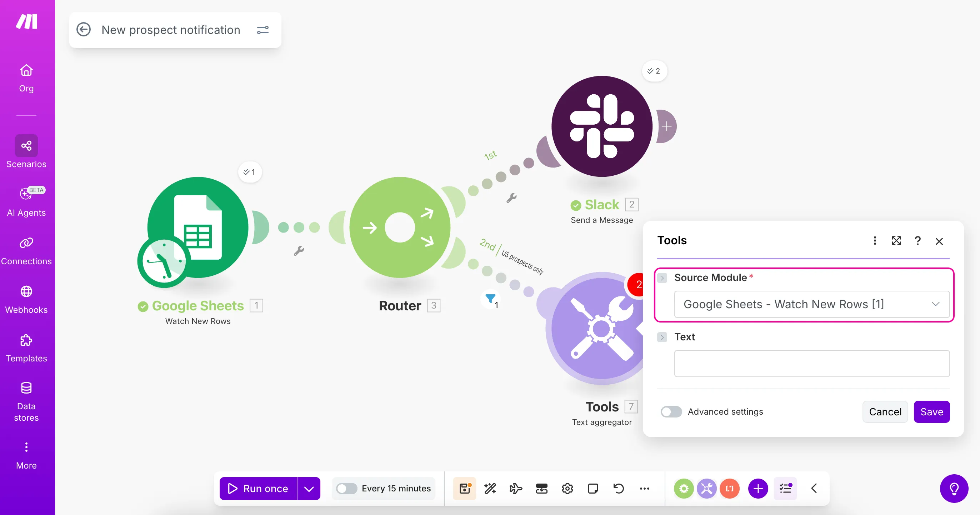The height and width of the screenshot is (515, 980).
Task: Close the Tools panel
Action: (939, 241)
